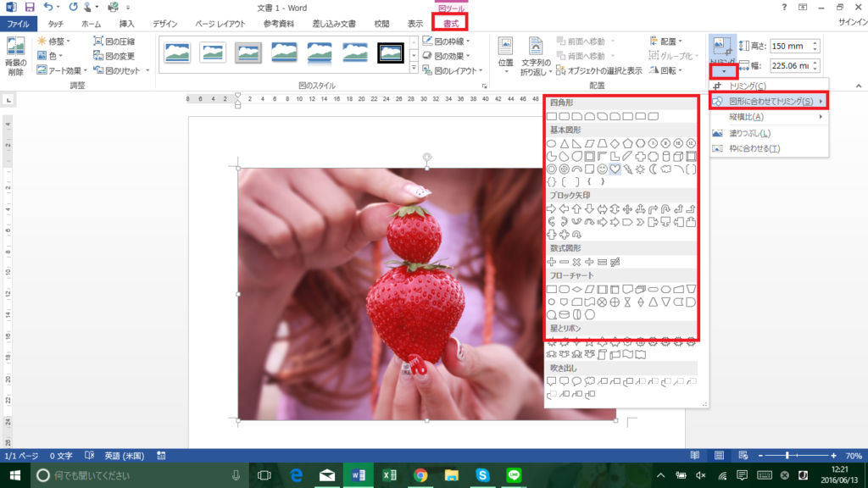Choose the smiley face shape
The height and width of the screenshot is (488, 868).
click(x=603, y=169)
